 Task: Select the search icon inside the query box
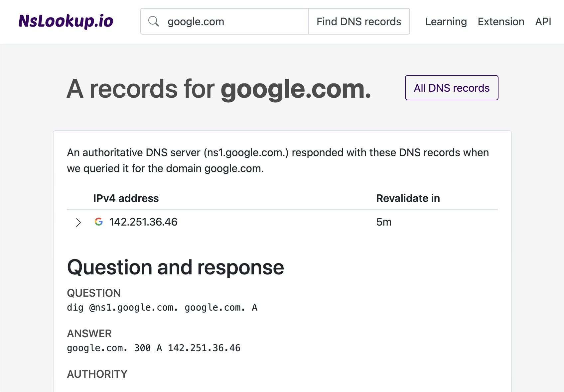pos(154,21)
